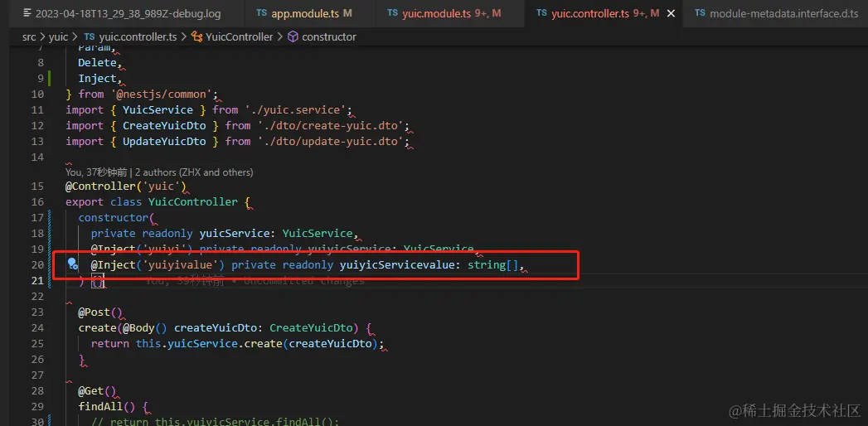This screenshot has height=426, width=868.
Task: Click the log file icon on debug.log tab
Action: click(27, 13)
